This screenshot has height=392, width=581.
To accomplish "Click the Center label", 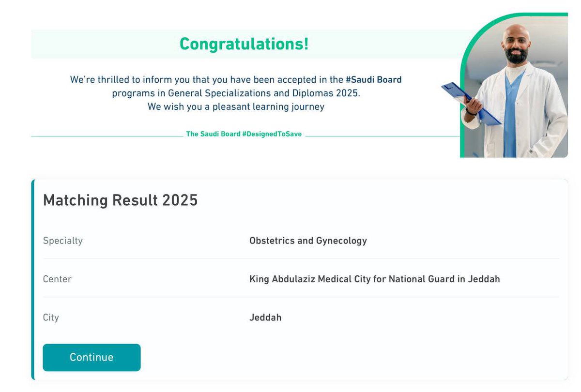I will (57, 279).
